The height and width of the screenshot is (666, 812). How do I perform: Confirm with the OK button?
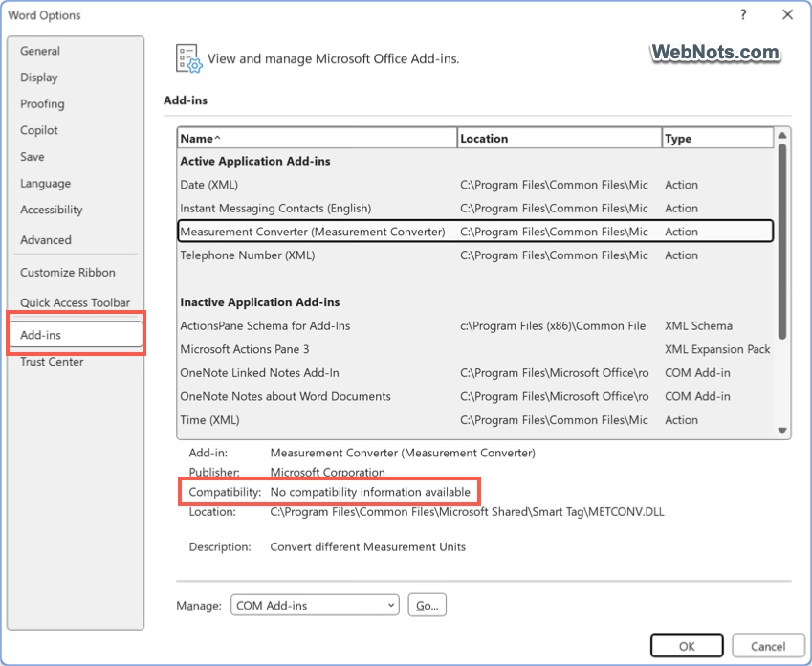click(x=687, y=646)
